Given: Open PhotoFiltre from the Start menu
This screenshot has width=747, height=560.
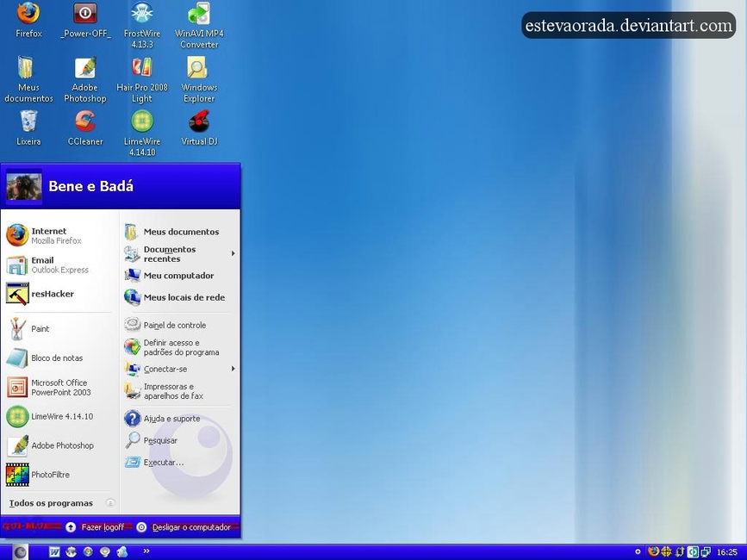Looking at the screenshot, I should coord(59,475).
